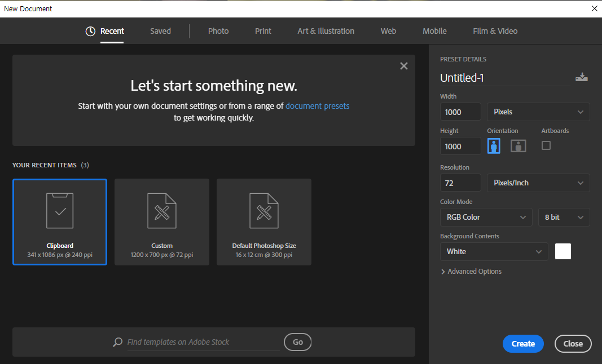Dismiss the "Let's start something new" banner
602x364 pixels.
(x=404, y=66)
